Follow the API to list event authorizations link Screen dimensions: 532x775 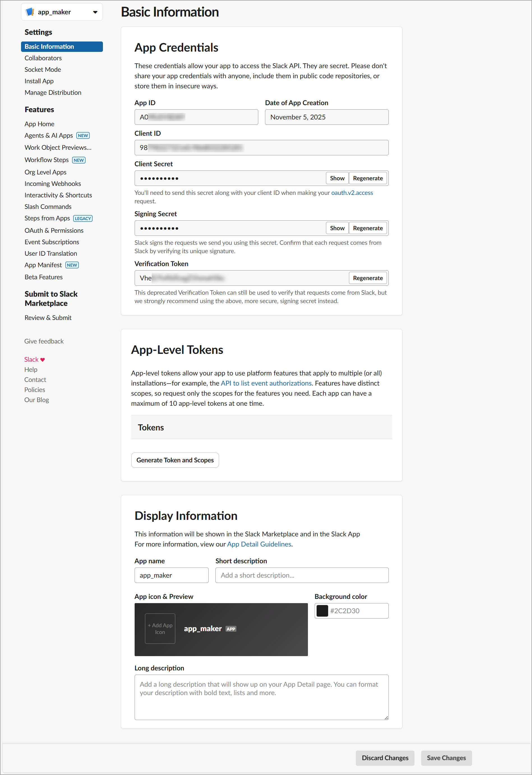266,383
